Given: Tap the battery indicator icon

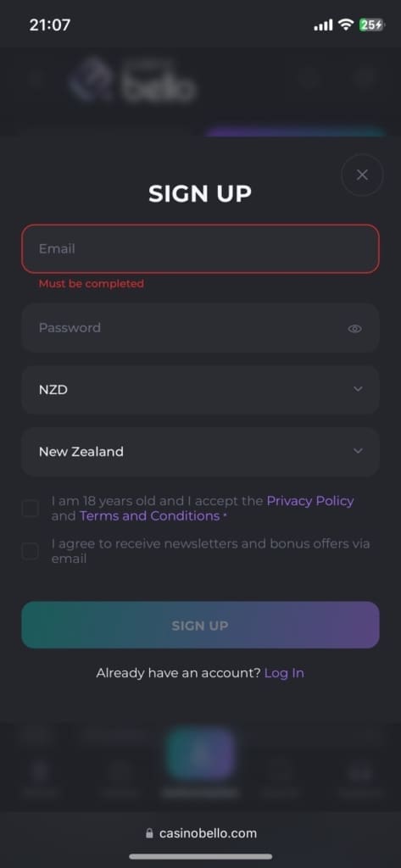Looking at the screenshot, I should (371, 25).
